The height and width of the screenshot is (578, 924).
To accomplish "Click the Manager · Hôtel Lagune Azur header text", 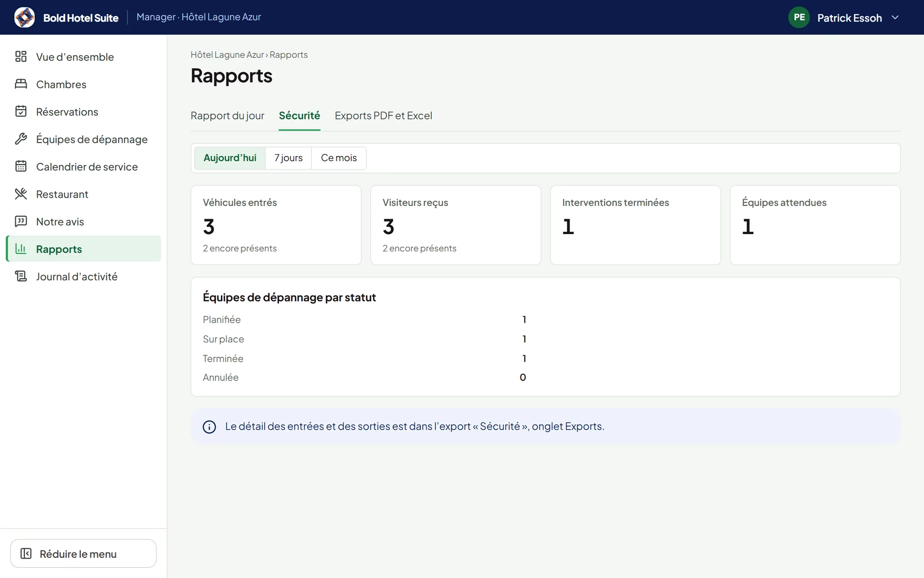I will (x=199, y=17).
